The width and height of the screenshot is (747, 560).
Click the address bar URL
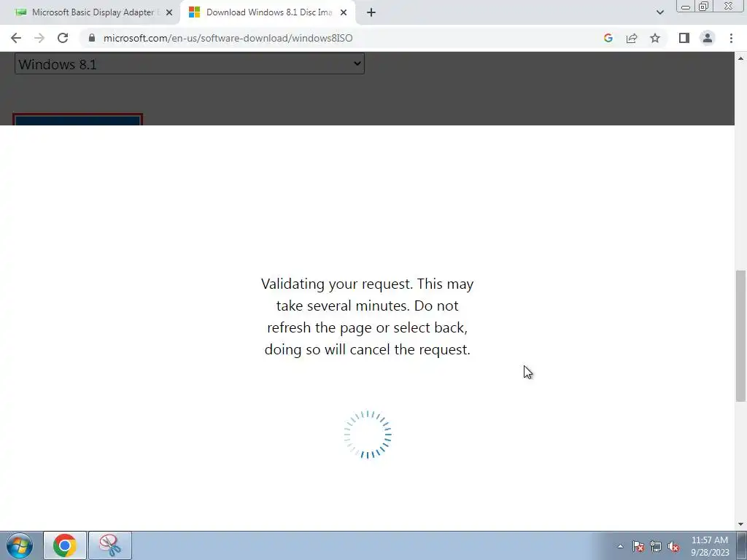(x=228, y=38)
